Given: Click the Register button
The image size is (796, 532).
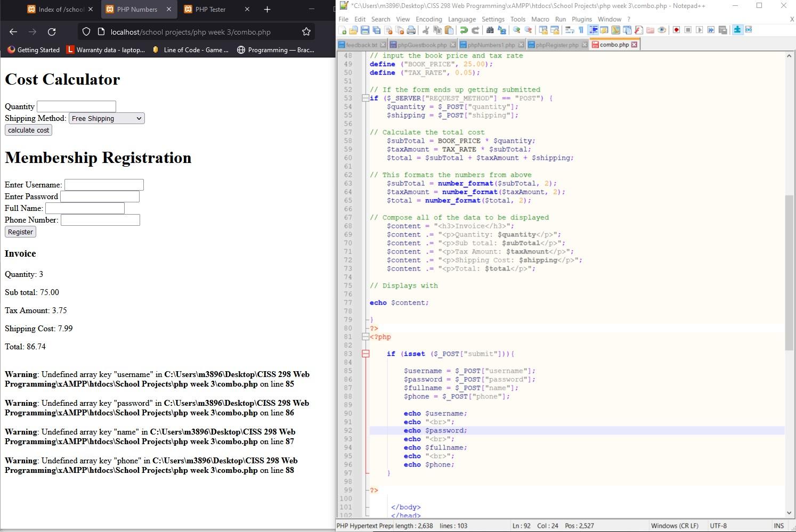Looking at the screenshot, I should click(20, 231).
